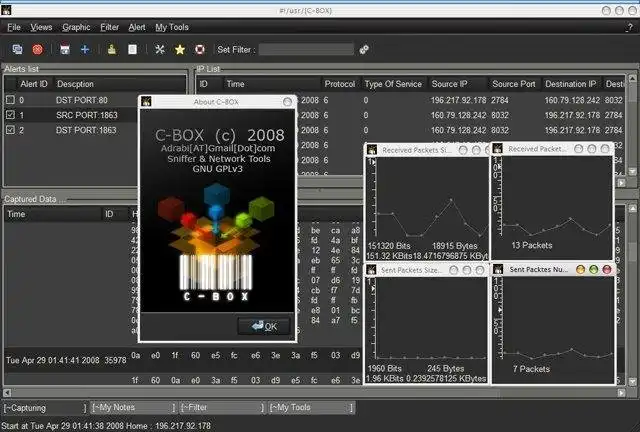Viewport: 640px width, 432px height.
Task: Click IP List scrollbar down arrow
Action: click(x=632, y=171)
